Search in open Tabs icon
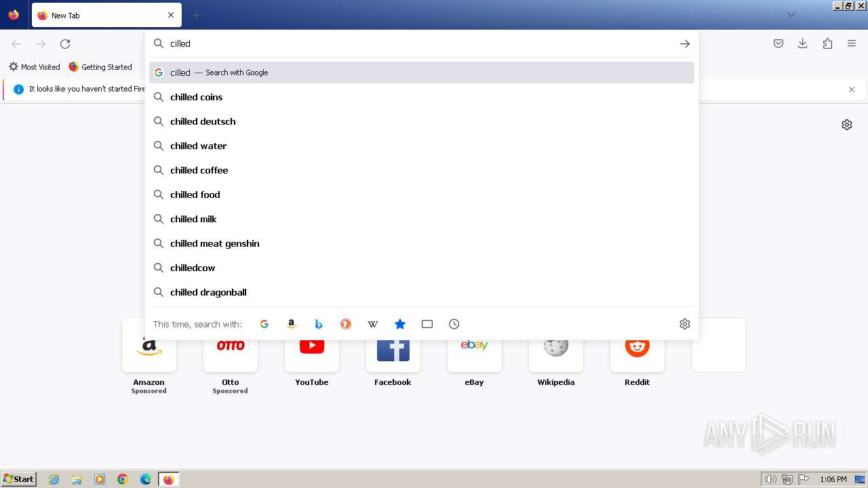Screen dimensions: 868x488 click(x=427, y=324)
